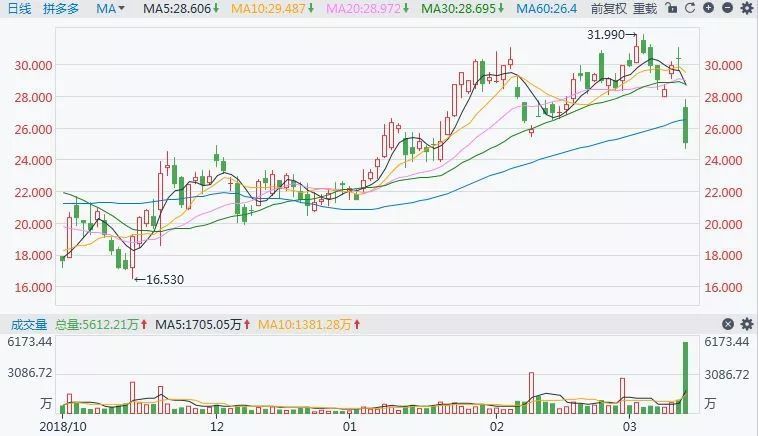Click right axis 3086.72 volume label
The height and width of the screenshot is (436, 758).
pos(727,374)
